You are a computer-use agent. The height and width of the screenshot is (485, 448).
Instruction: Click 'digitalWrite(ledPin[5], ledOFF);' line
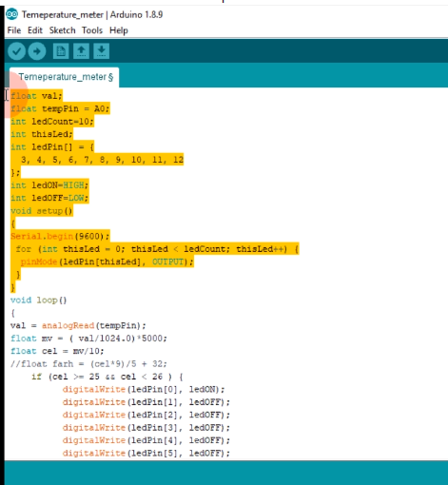pyautogui.click(x=146, y=454)
